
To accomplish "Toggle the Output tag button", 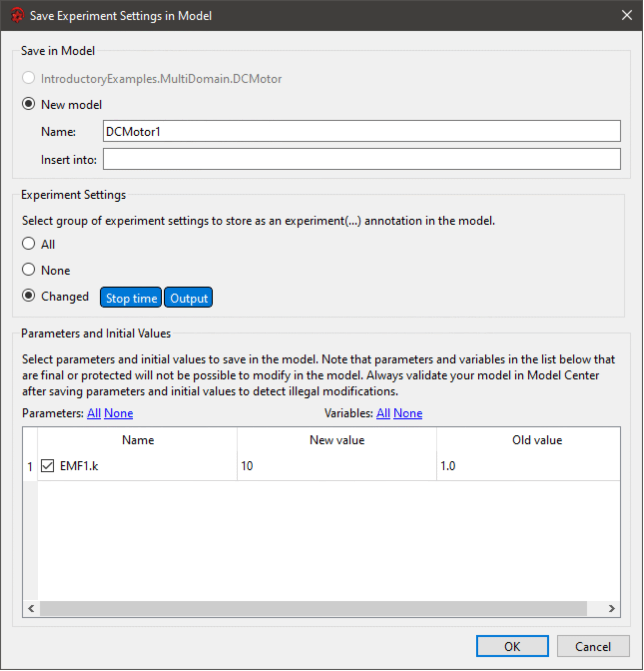I will (188, 298).
